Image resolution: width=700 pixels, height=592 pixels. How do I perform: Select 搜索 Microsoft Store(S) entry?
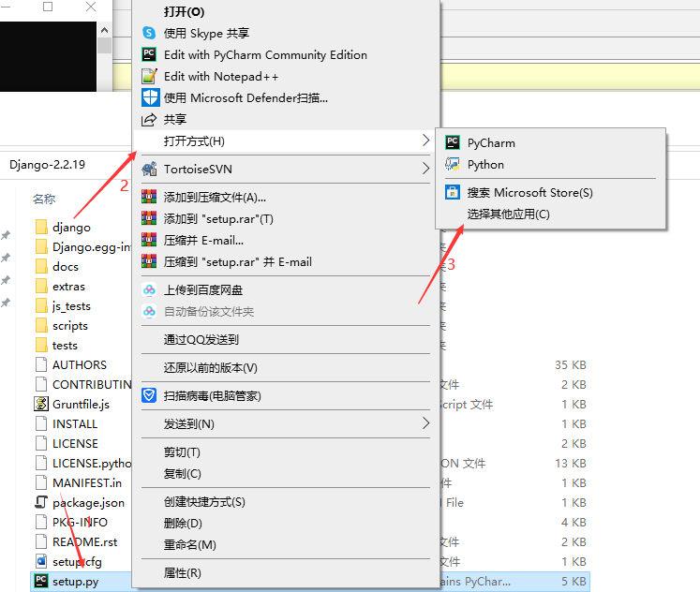click(529, 193)
